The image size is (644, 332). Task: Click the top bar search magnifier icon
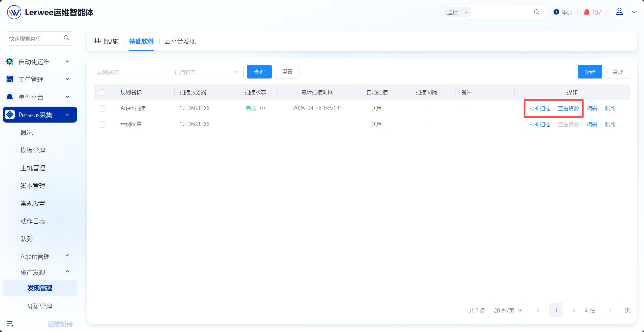(x=536, y=12)
